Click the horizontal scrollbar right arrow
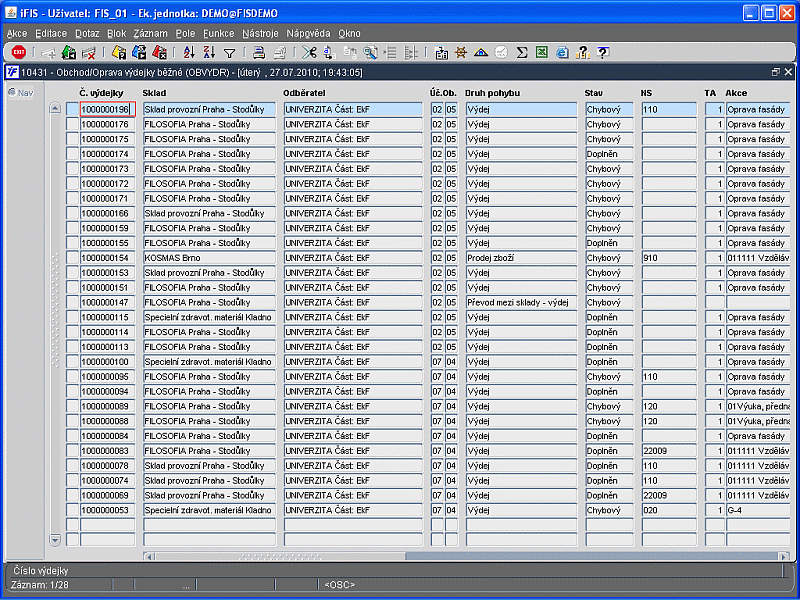 (785, 557)
